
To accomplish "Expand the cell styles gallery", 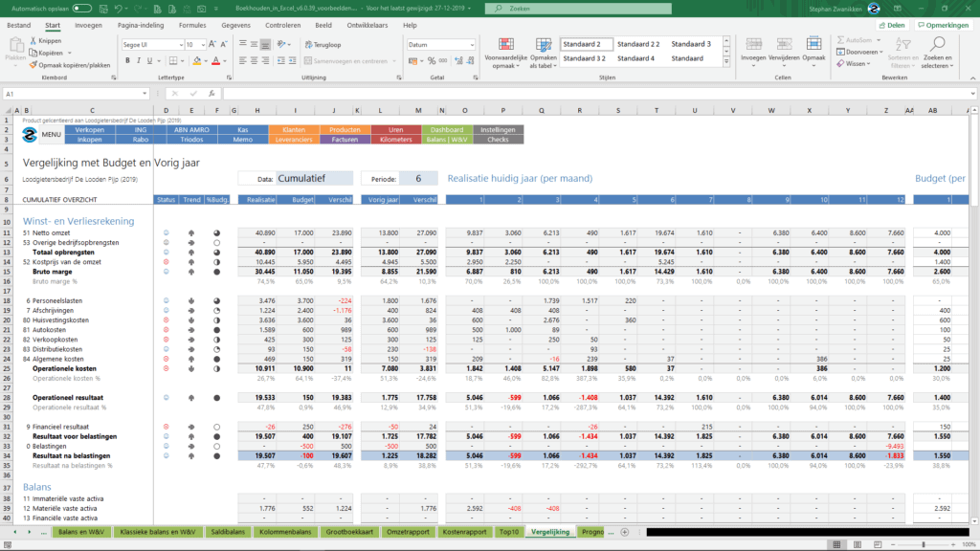I will click(x=724, y=59).
